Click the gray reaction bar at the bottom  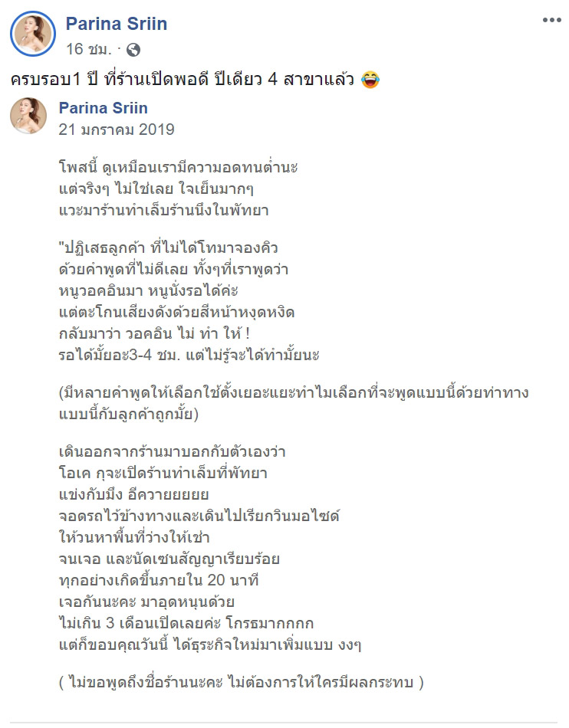tap(284, 723)
